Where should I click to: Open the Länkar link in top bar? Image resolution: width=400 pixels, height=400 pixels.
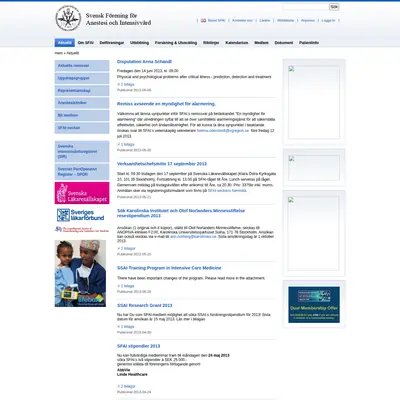(265, 21)
